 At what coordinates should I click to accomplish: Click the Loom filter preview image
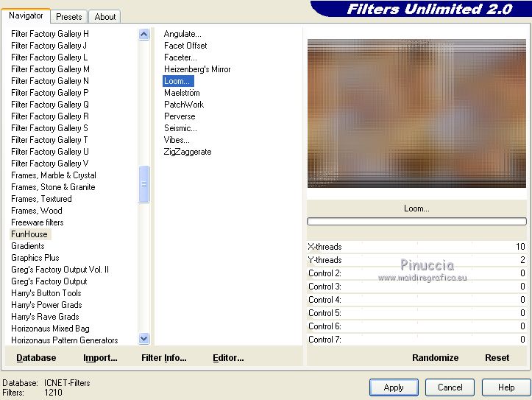point(416,113)
